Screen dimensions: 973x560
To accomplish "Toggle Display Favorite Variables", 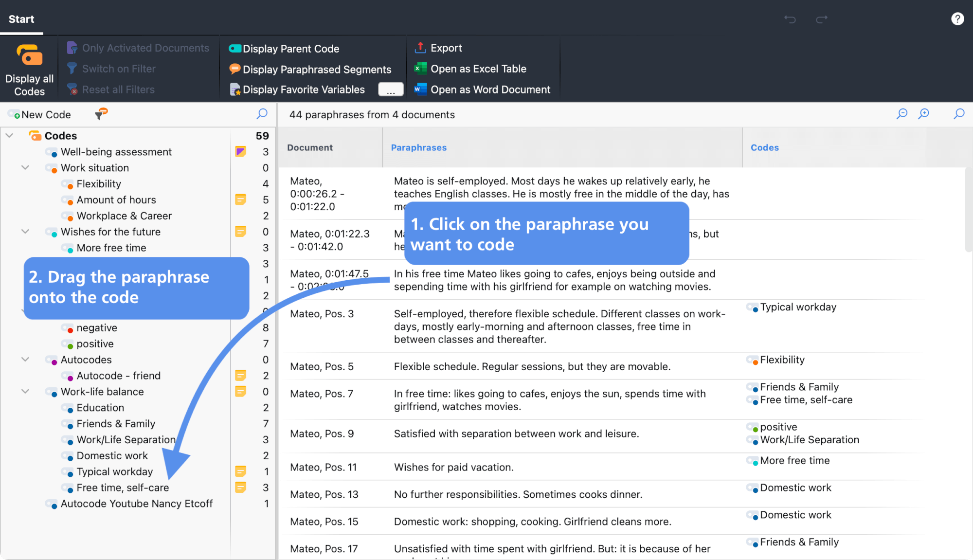I will [297, 90].
